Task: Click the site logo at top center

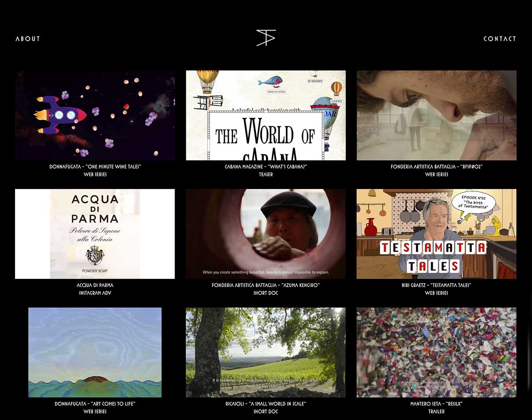Action: pyautogui.click(x=266, y=38)
